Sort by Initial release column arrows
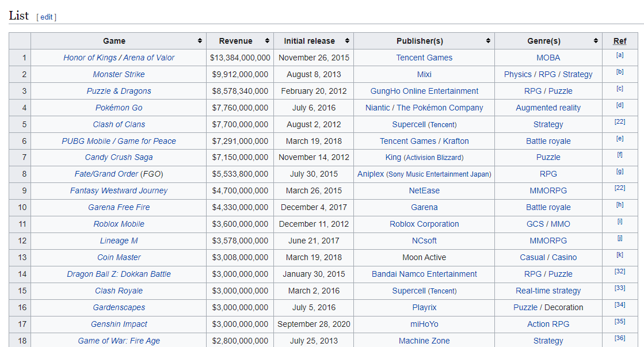The image size is (644, 347). pos(347,41)
